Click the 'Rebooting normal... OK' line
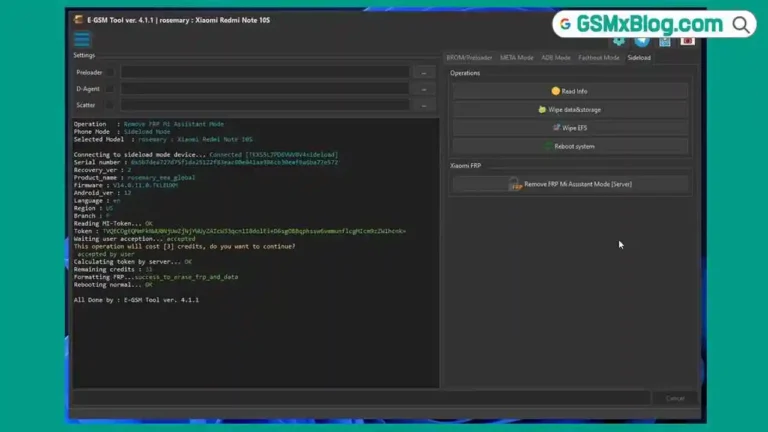Screen dimensions: 768x432 (113, 285)
